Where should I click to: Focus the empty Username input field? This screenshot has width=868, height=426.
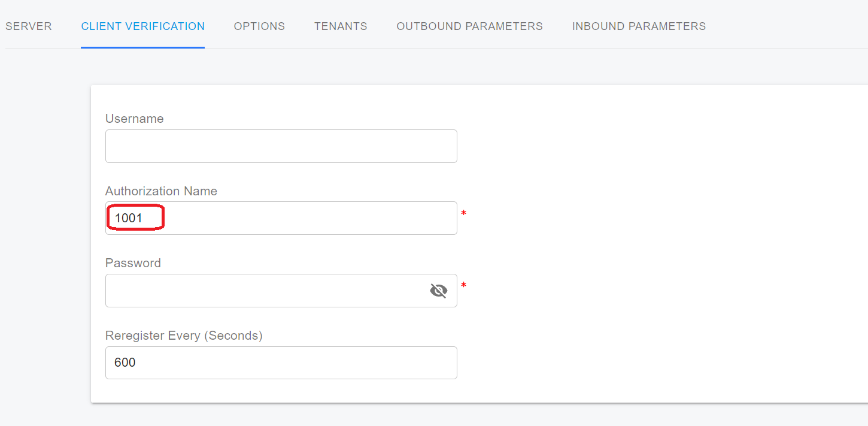coord(281,146)
